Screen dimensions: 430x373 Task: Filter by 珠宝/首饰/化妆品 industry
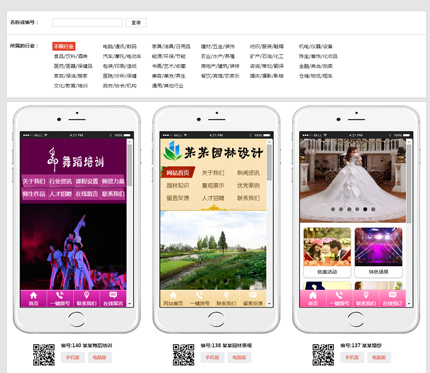[x=318, y=56]
